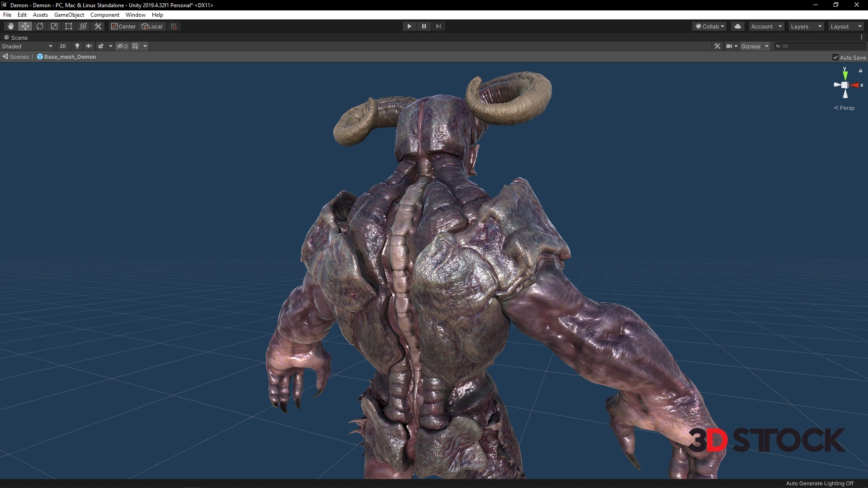
Task: Select the Scale tool
Action: tap(54, 26)
